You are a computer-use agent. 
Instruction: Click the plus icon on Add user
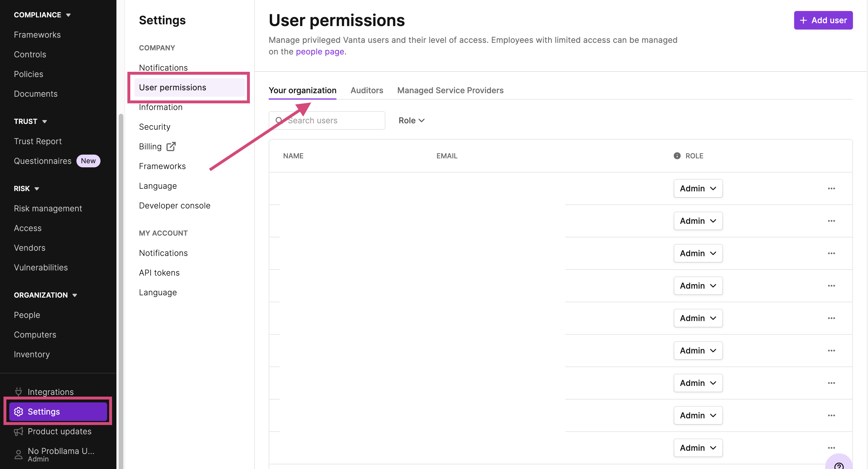(803, 20)
